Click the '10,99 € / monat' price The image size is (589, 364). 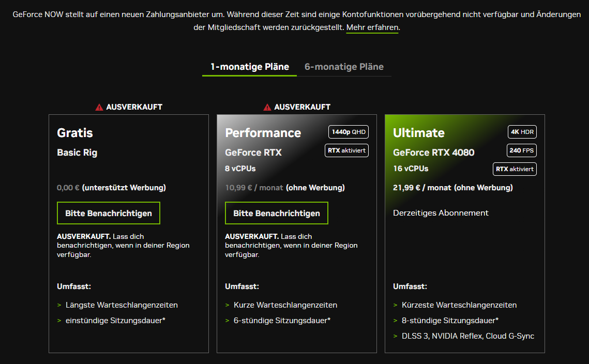tap(254, 188)
